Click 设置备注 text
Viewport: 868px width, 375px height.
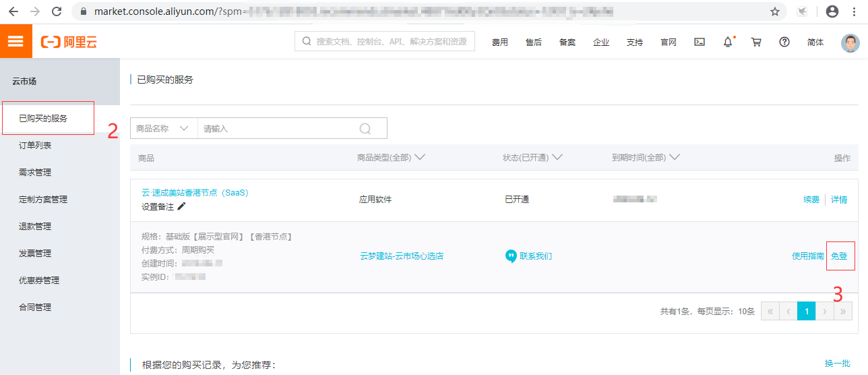[158, 207]
